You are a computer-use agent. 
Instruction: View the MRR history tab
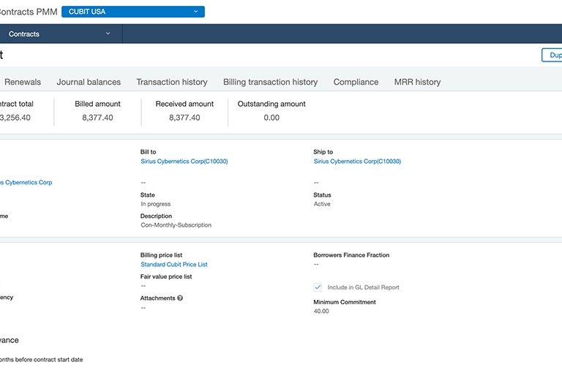(417, 82)
